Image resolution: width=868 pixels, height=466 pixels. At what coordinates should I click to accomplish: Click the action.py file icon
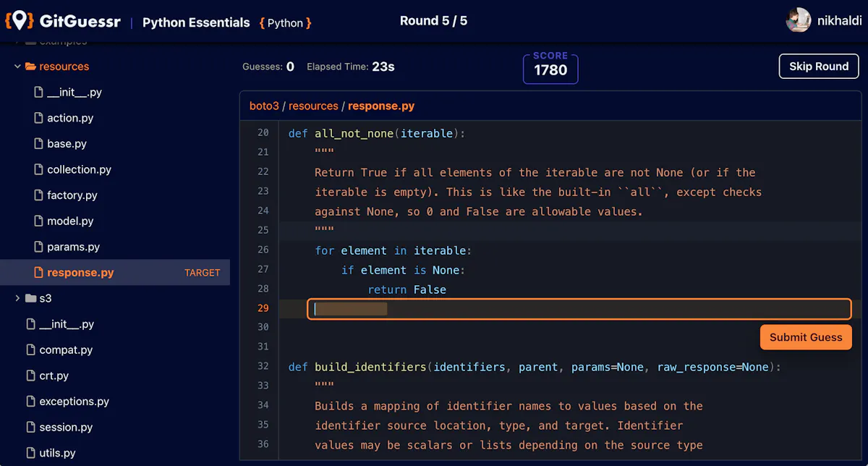pyautogui.click(x=40, y=118)
